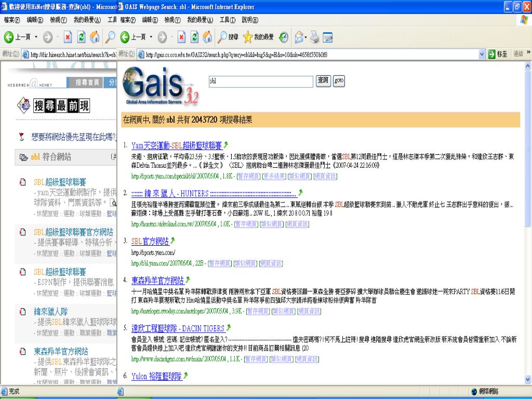Open 我的最愛 menu in GAIS window
Image resolution: width=532 pixels, height=399 pixels.
coord(200,20)
